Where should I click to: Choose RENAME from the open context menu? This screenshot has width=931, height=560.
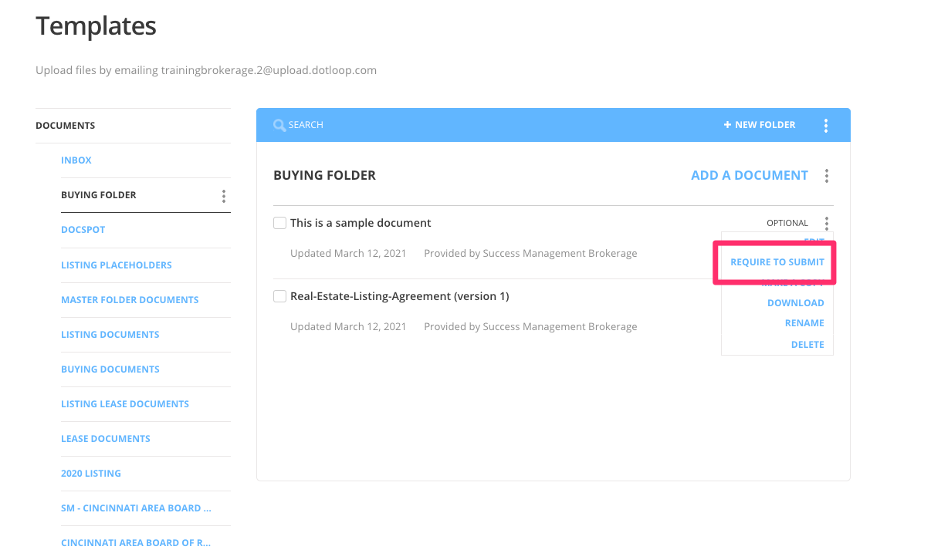pos(804,322)
